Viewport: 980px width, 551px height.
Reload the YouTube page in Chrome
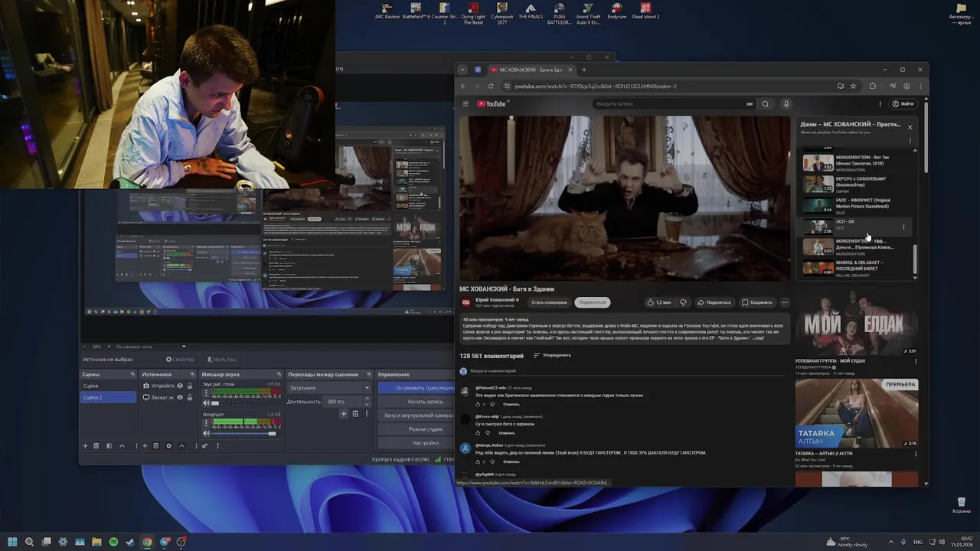pos(490,86)
